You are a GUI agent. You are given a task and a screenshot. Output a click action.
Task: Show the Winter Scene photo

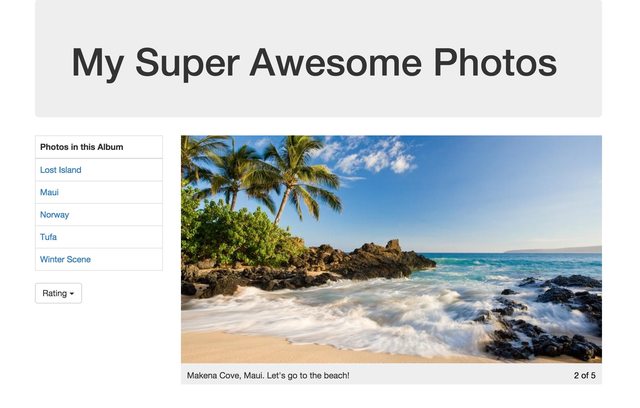click(x=65, y=259)
